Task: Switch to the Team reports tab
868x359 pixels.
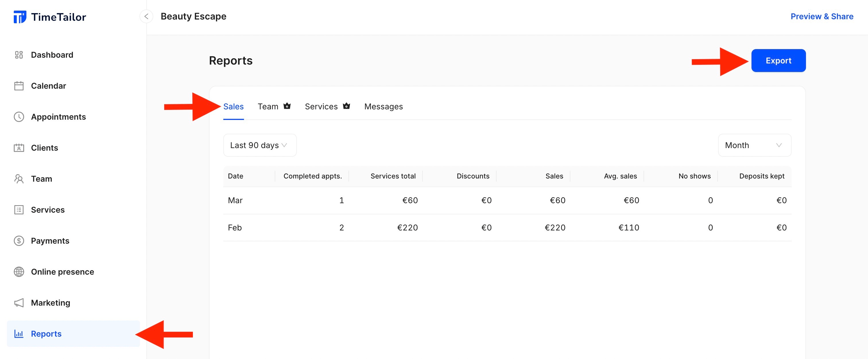Action: 268,106
